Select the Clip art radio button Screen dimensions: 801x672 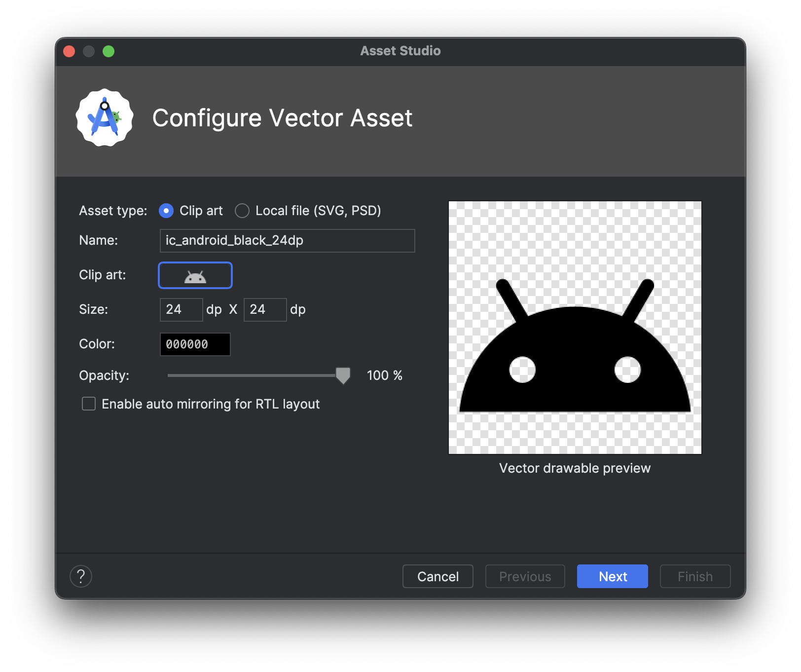(x=166, y=211)
